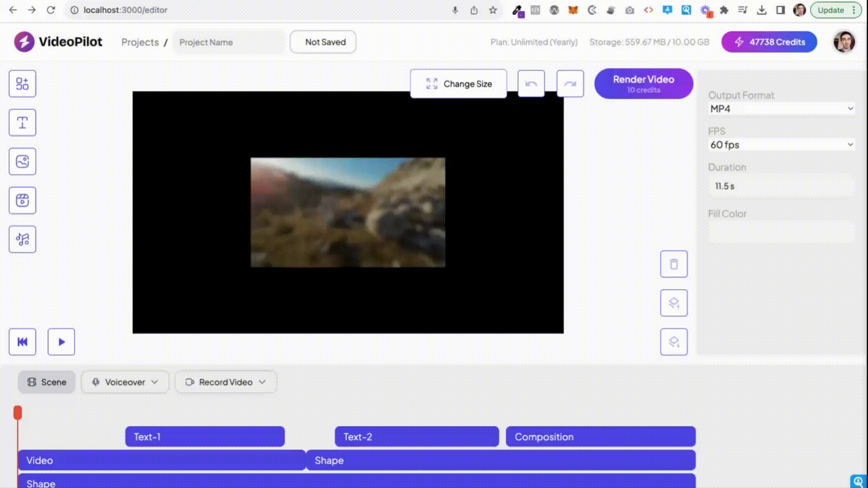Viewport: 868px width, 488px height.
Task: Open the user profile avatar
Action: pos(844,42)
